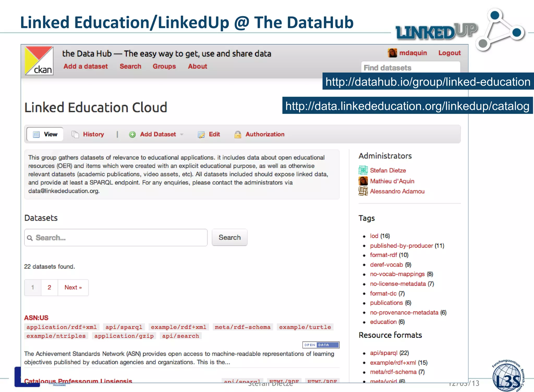Click the green Add Dataset plus icon
Screen dimensions: 534x392
(x=132, y=134)
